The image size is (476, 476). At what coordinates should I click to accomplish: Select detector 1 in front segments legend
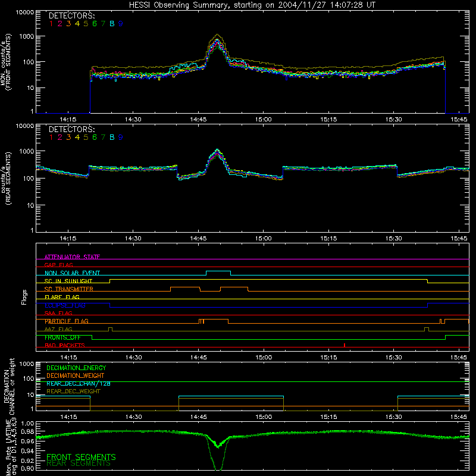(x=51, y=24)
